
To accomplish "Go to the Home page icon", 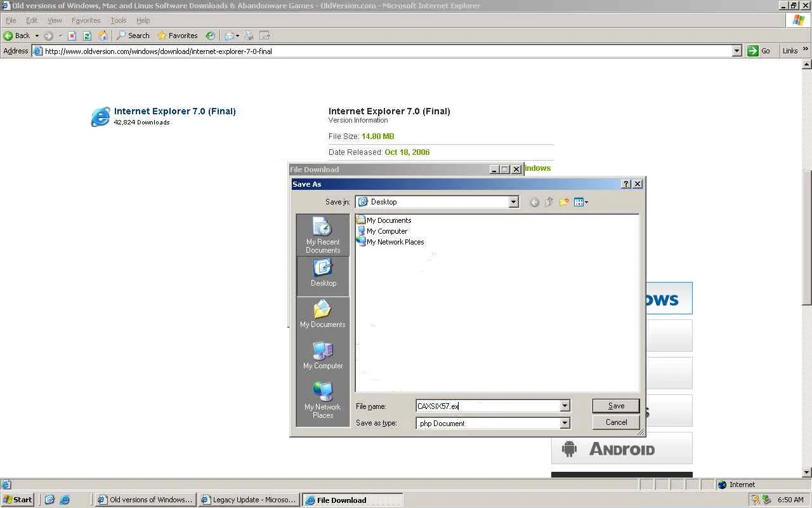I will click(103, 36).
